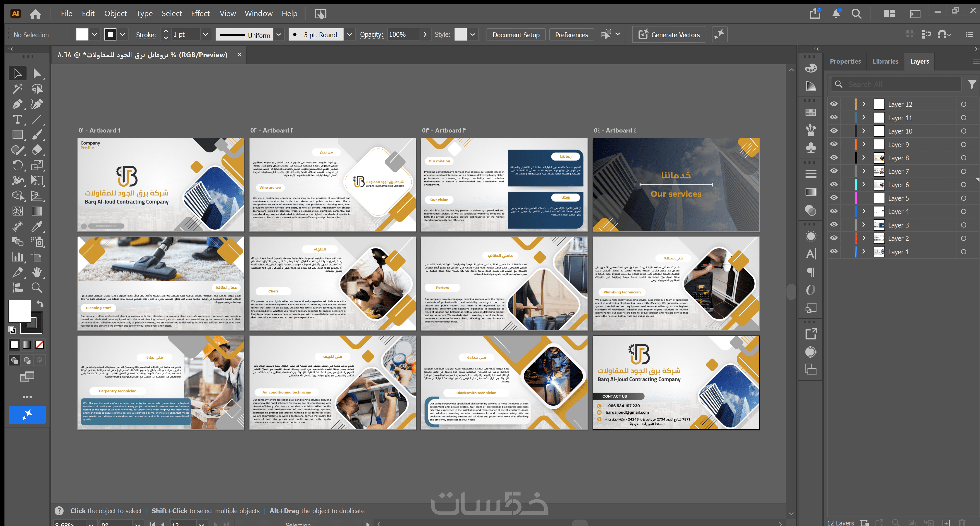Select the Pen tool

(18, 104)
